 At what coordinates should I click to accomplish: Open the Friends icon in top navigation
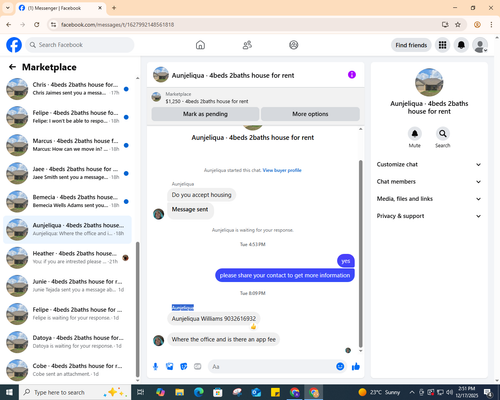tap(247, 45)
